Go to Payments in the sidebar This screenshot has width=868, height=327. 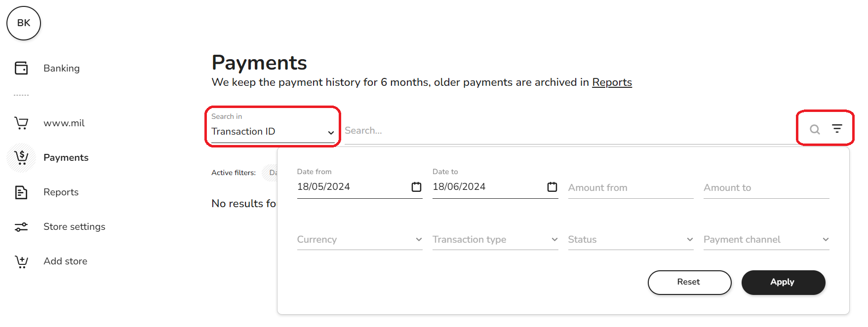66,158
